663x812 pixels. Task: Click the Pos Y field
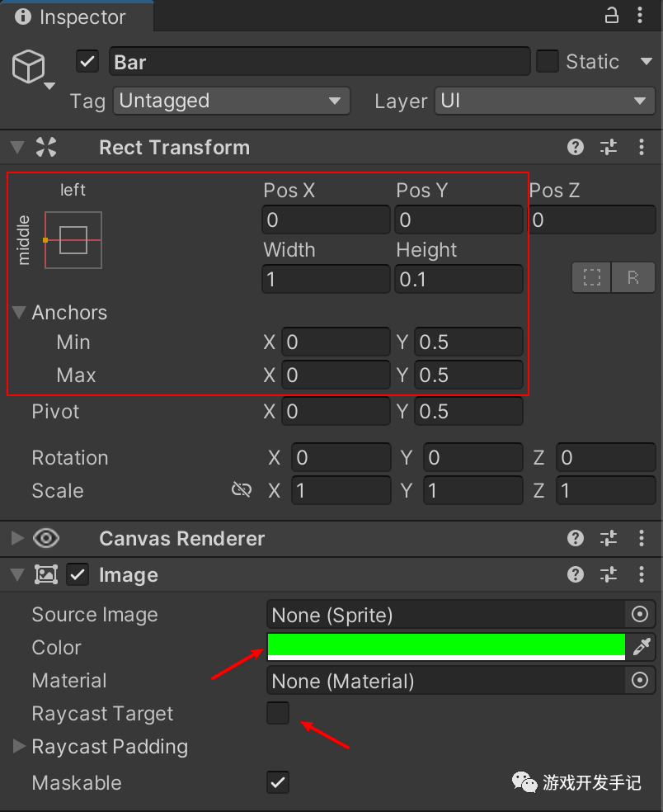click(458, 220)
